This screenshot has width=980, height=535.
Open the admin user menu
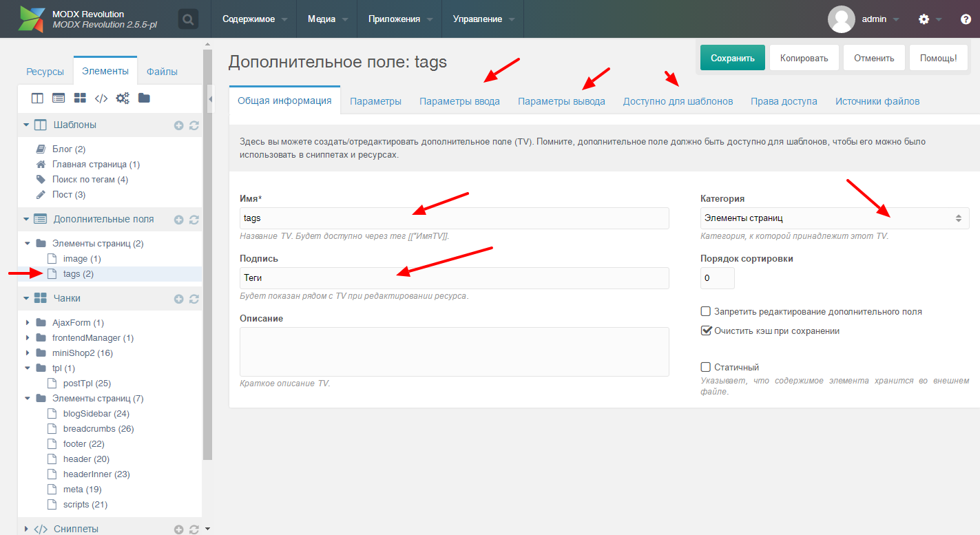(x=864, y=19)
